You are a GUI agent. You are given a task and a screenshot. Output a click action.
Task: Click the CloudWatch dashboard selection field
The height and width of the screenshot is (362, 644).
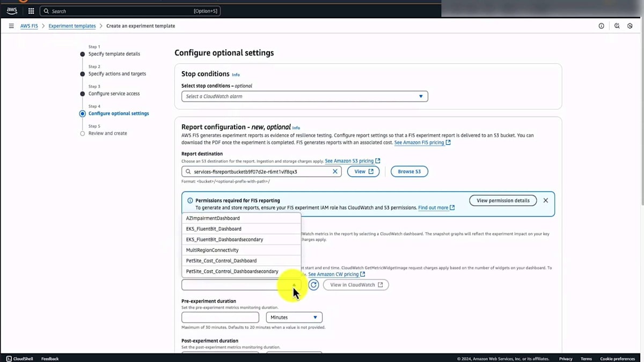[241, 285]
